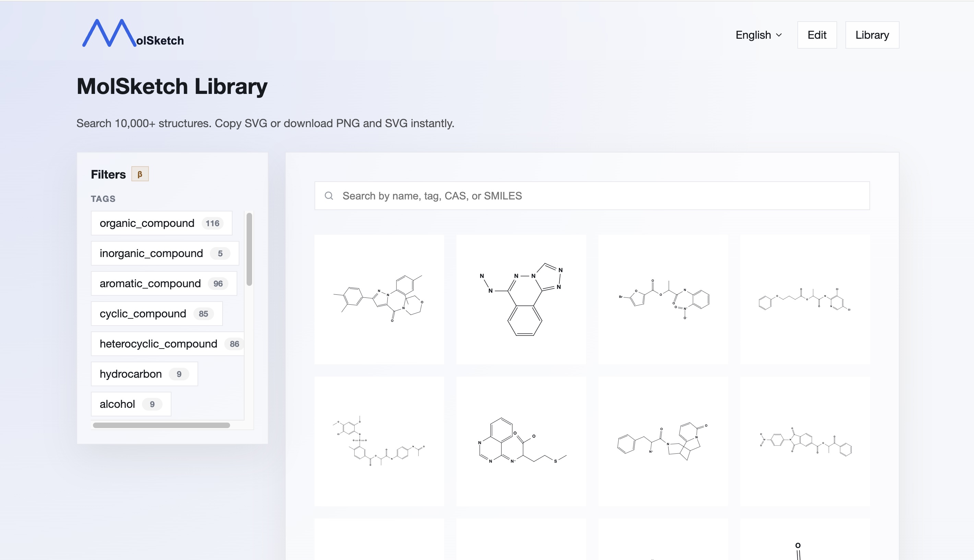Image resolution: width=974 pixels, height=560 pixels.
Task: Focus the structure search input field
Action: [x=592, y=196]
